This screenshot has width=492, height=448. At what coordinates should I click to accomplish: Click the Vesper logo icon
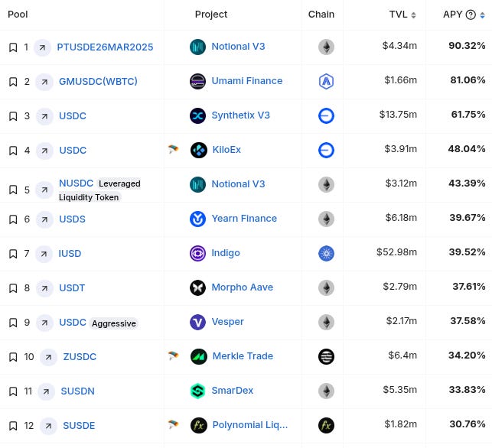197,323
